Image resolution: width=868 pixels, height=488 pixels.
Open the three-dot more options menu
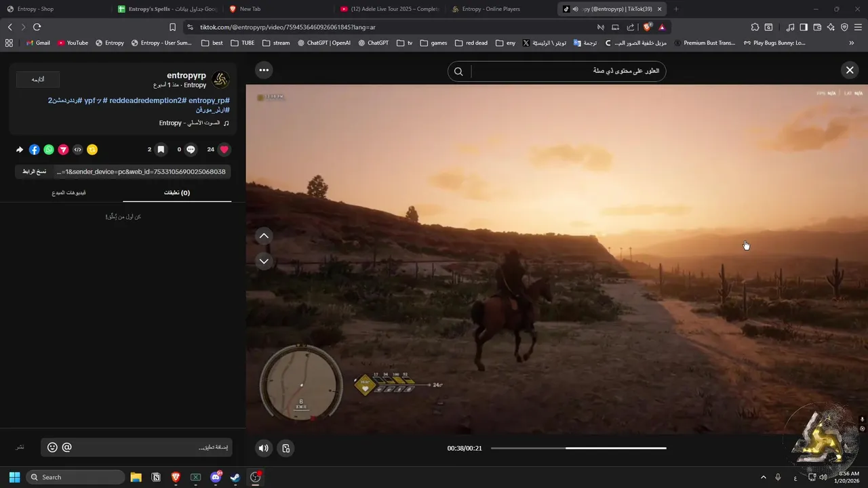pyautogui.click(x=264, y=70)
